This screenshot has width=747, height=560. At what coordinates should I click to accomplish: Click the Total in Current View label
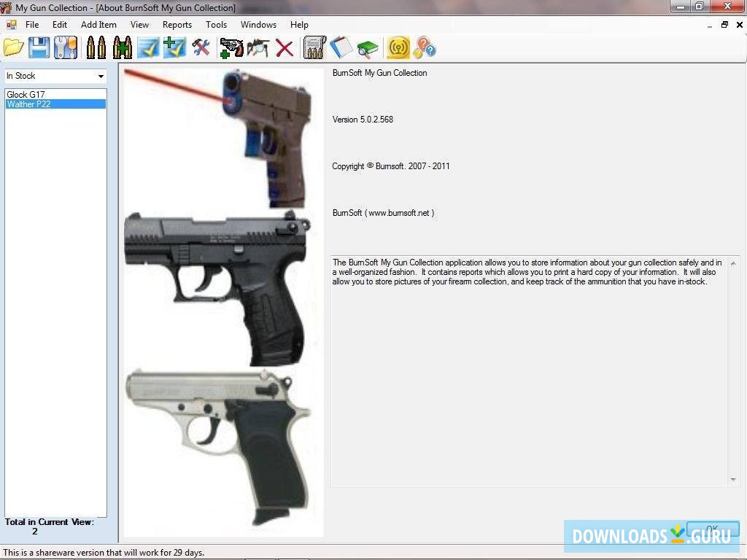(49, 522)
